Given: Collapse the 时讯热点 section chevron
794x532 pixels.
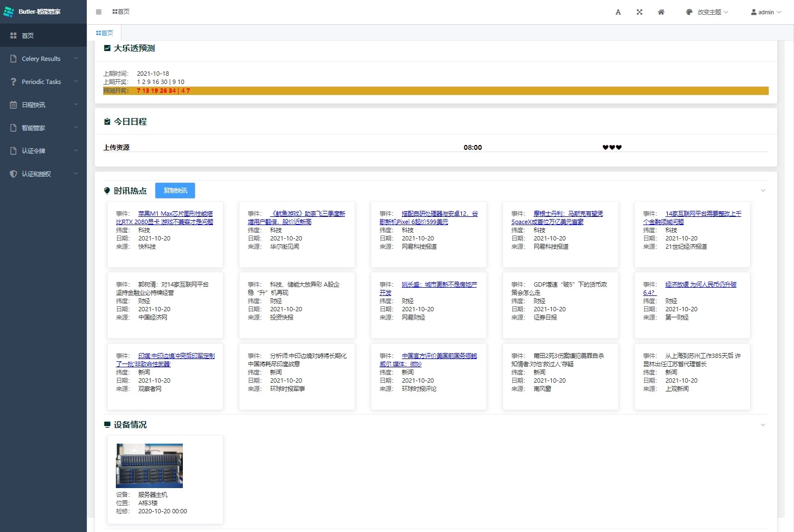Looking at the screenshot, I should click(x=763, y=191).
